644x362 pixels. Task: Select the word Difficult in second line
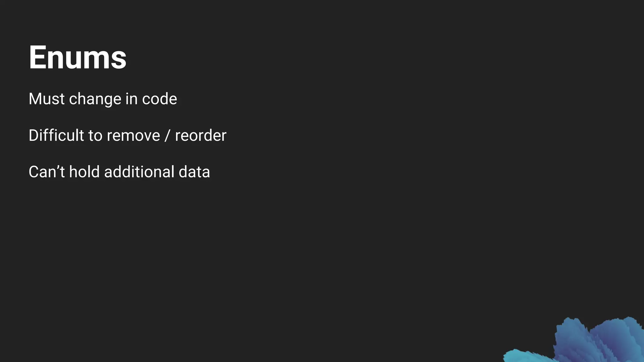point(56,135)
